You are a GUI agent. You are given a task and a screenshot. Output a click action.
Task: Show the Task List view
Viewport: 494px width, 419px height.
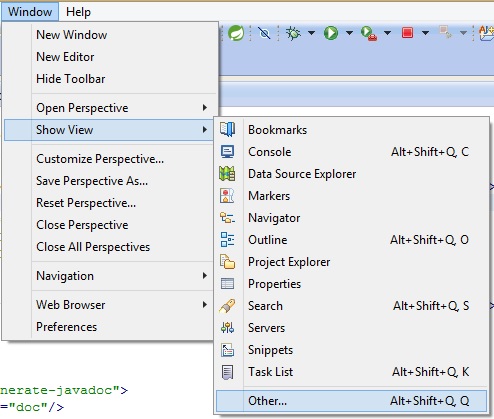[351, 372]
